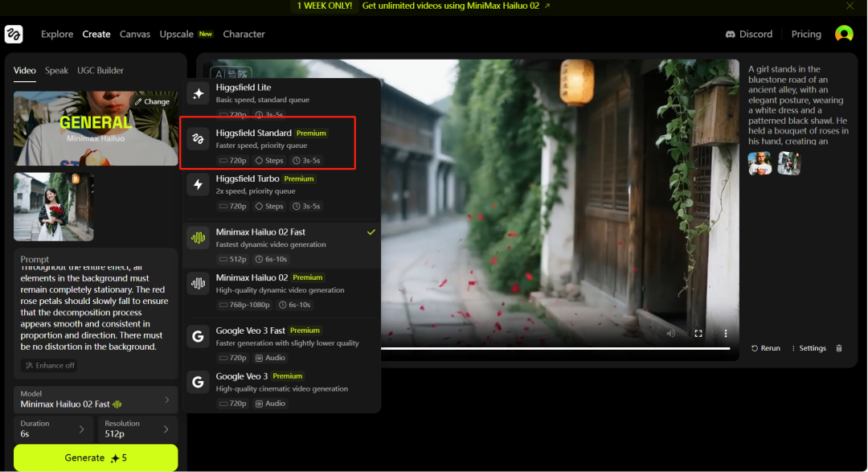Select the Higgsfield Lite model icon
868x472 pixels.
[198, 93]
